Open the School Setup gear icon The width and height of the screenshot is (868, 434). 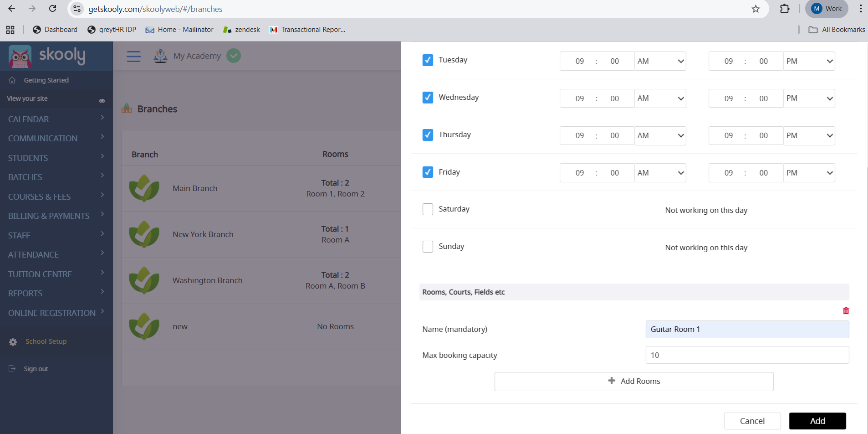13,342
